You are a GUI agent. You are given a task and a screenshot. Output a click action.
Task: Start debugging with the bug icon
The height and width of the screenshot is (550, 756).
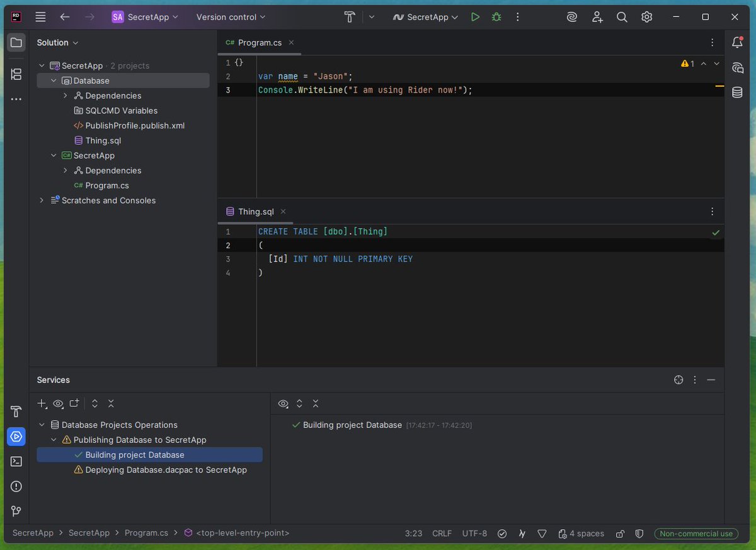[496, 17]
